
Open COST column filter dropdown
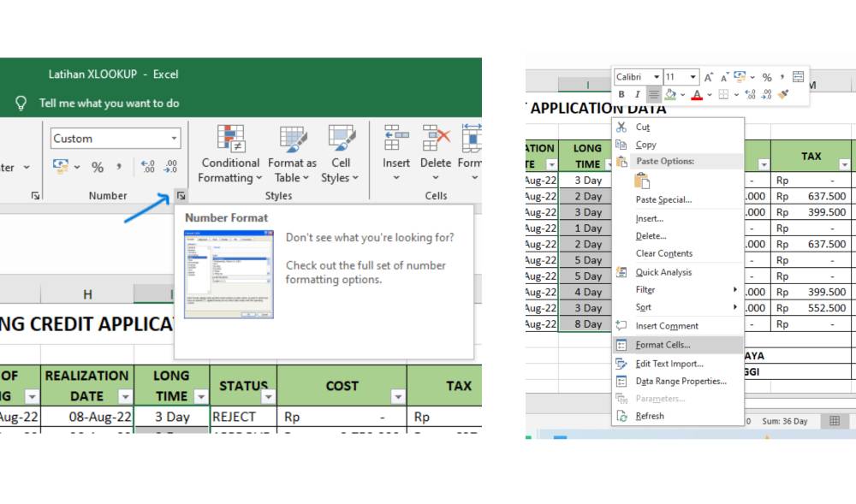click(398, 396)
